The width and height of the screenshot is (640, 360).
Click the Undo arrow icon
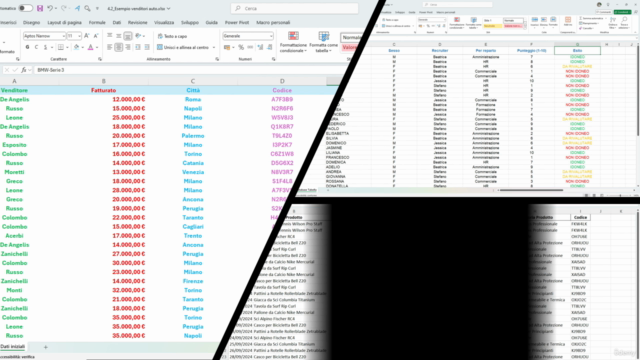[x=49, y=8]
